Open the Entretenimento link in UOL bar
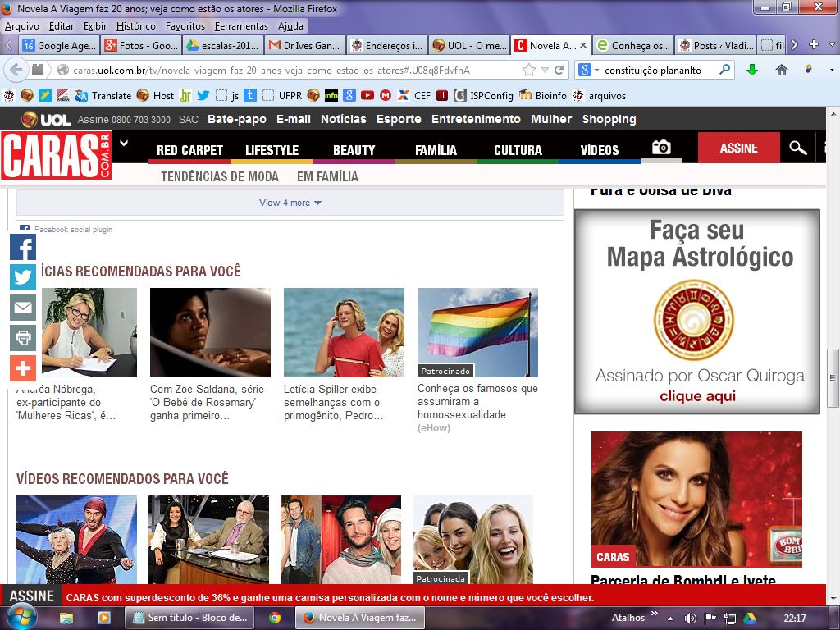 coord(477,119)
